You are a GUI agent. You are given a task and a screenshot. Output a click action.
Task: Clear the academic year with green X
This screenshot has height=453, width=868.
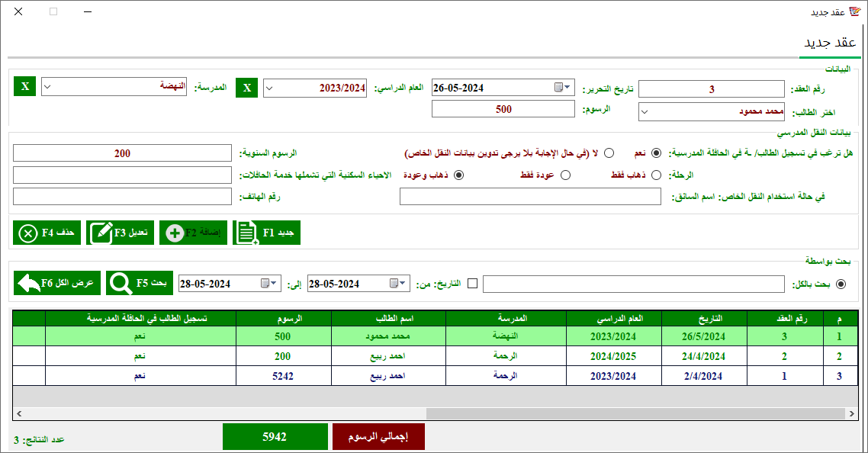pos(246,88)
